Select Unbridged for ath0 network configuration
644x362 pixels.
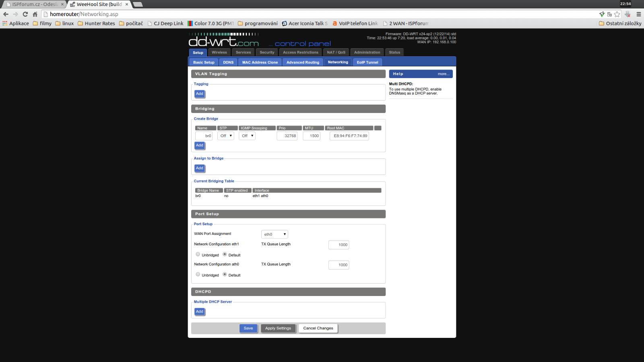[x=198, y=274]
